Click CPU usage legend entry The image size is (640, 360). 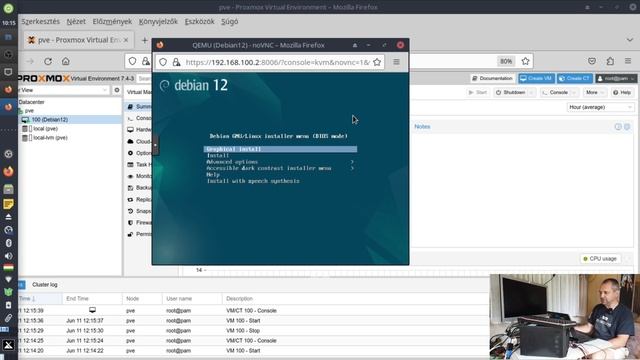tap(600, 259)
